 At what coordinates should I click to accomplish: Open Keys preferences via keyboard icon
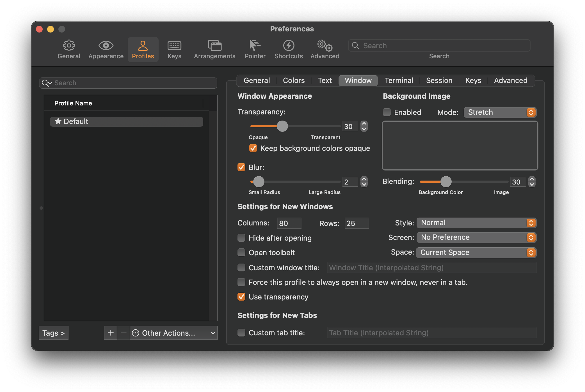174,49
